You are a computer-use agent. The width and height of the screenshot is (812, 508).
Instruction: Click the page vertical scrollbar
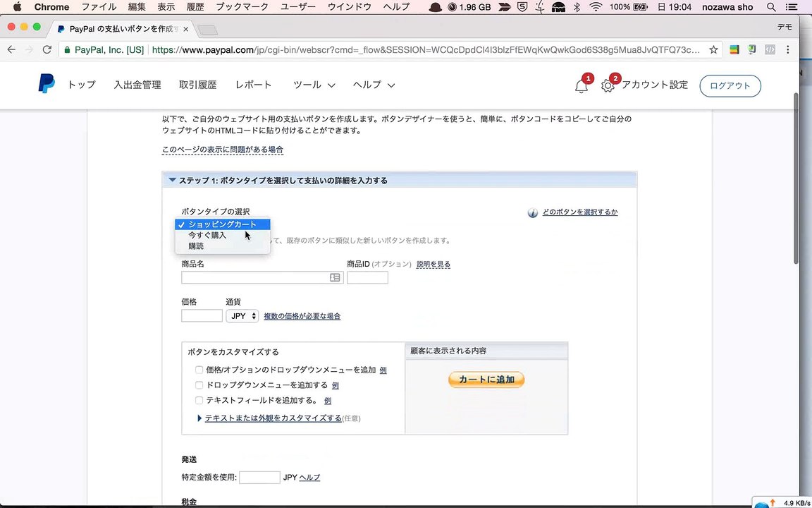coord(796,179)
